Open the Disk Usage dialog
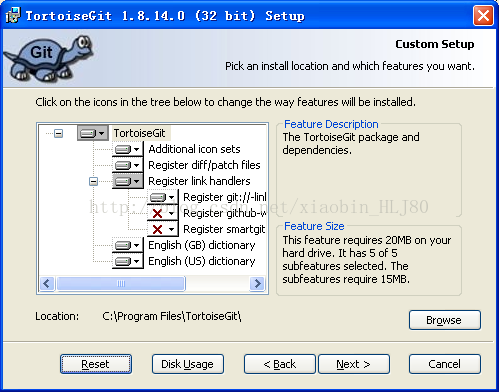This screenshot has width=499, height=392. click(188, 364)
